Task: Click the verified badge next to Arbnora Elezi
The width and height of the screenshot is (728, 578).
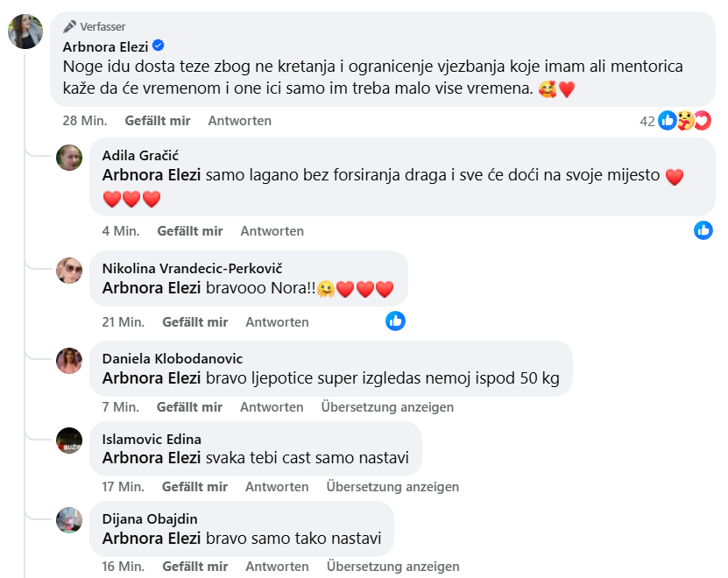Action: click(x=159, y=46)
